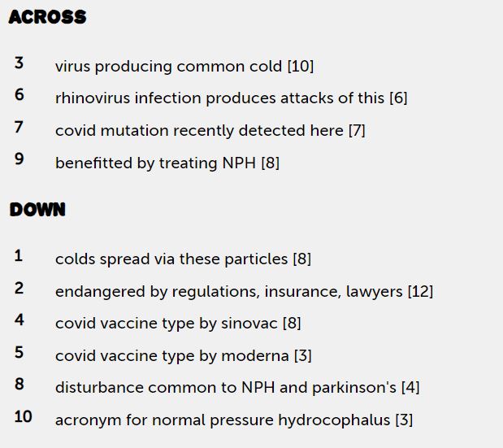The width and height of the screenshot is (503, 448).
Task: Click clue number 6 in Across list
Action: [x=19, y=95]
